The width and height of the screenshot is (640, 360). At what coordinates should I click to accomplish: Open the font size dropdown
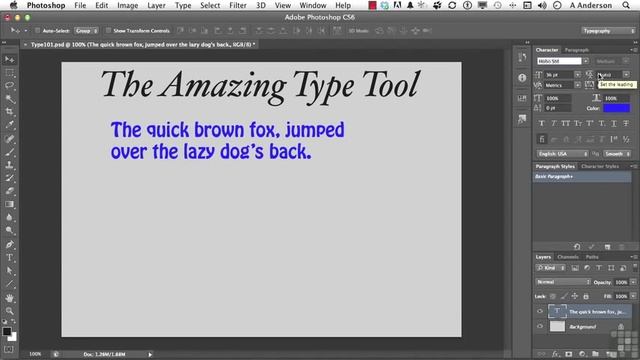(578, 75)
